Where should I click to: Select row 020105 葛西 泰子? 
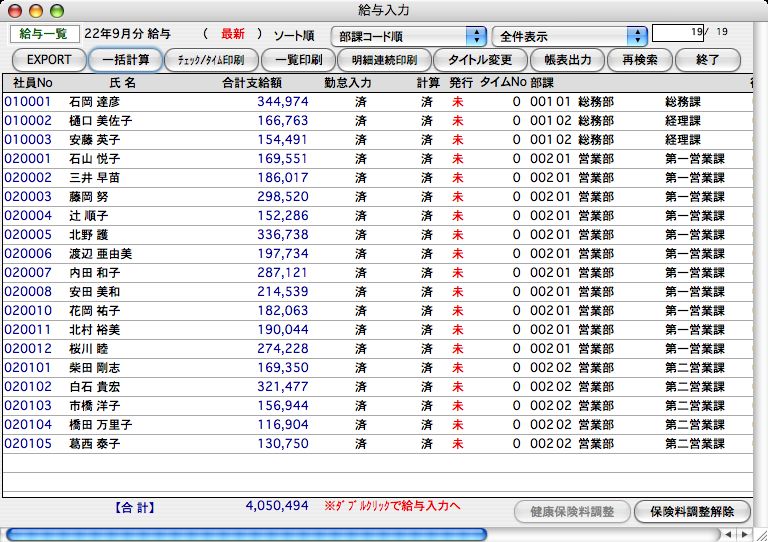point(300,443)
